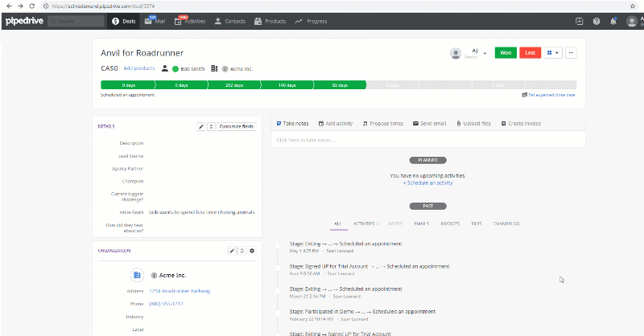Select the Send email tab
The width and height of the screenshot is (644, 336).
click(x=430, y=123)
